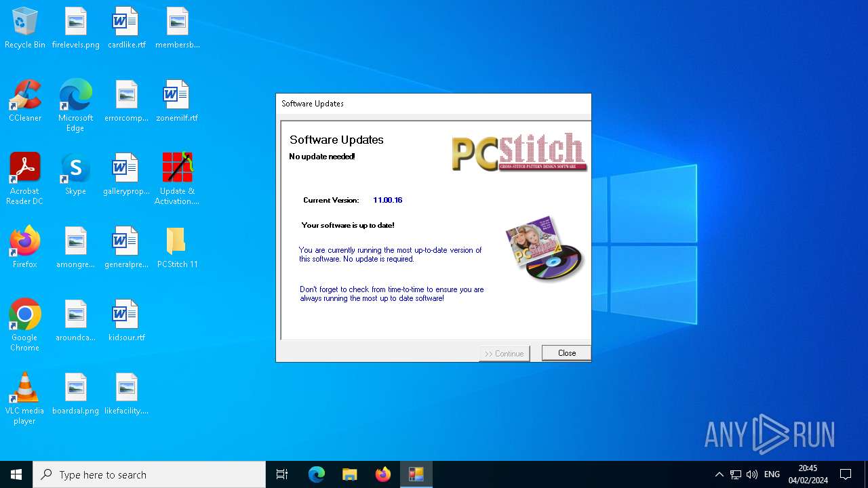Click the Software Updates heading in dialog
The height and width of the screenshot is (488, 868).
coord(336,140)
